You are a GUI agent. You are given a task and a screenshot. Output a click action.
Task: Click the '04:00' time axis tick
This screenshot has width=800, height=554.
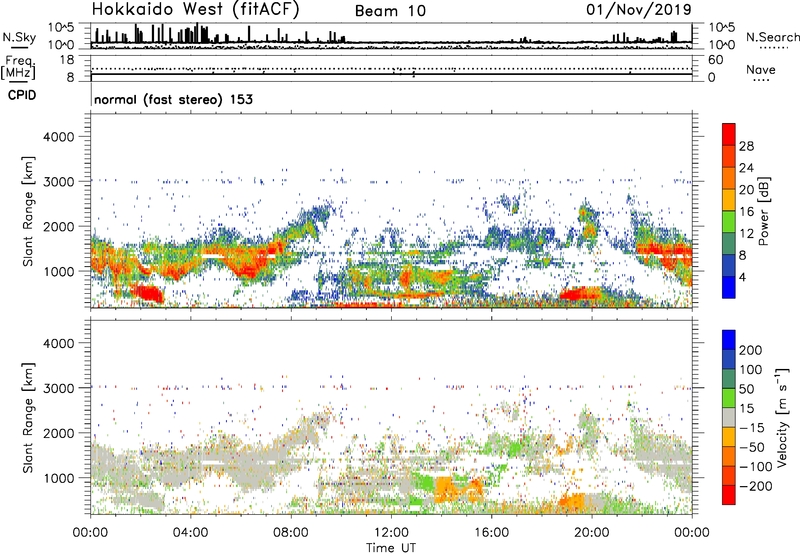(x=190, y=533)
